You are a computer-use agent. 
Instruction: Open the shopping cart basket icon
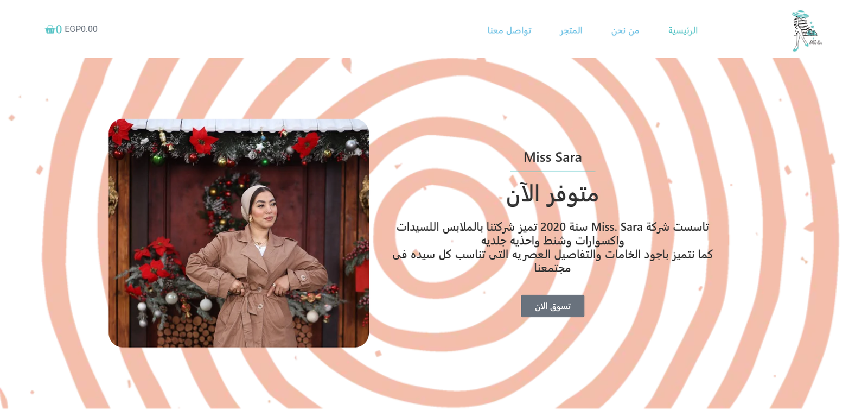[50, 29]
